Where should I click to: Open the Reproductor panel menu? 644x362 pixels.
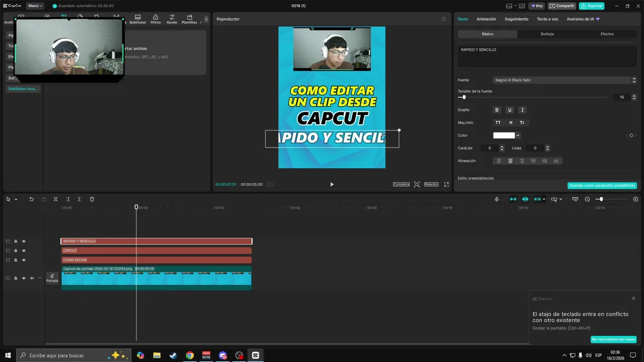[x=443, y=19]
